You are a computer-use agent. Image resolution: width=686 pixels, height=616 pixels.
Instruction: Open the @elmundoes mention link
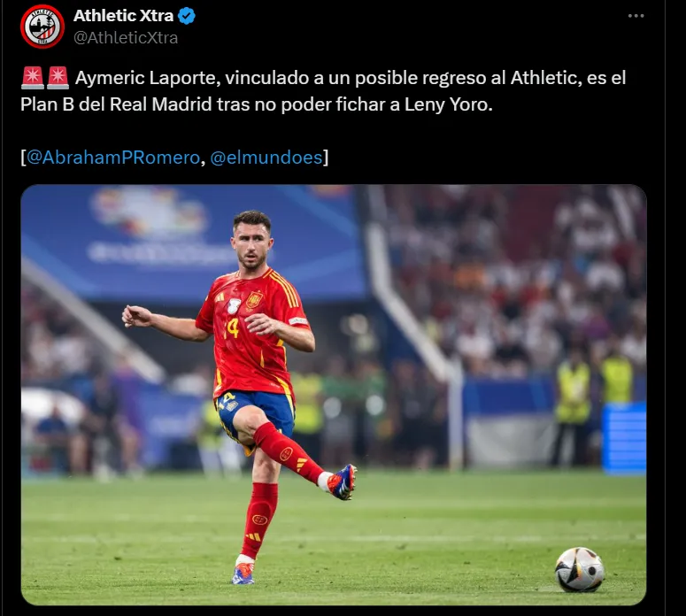266,158
